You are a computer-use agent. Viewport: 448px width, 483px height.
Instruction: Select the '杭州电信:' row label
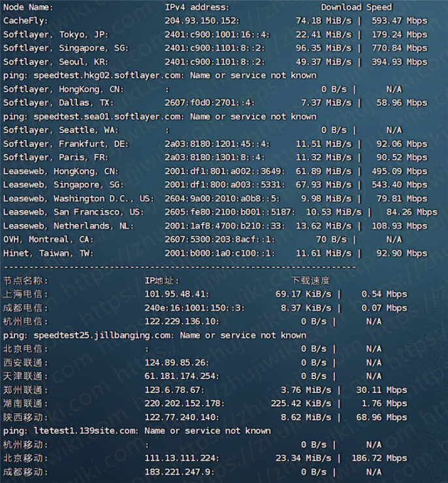point(26,322)
